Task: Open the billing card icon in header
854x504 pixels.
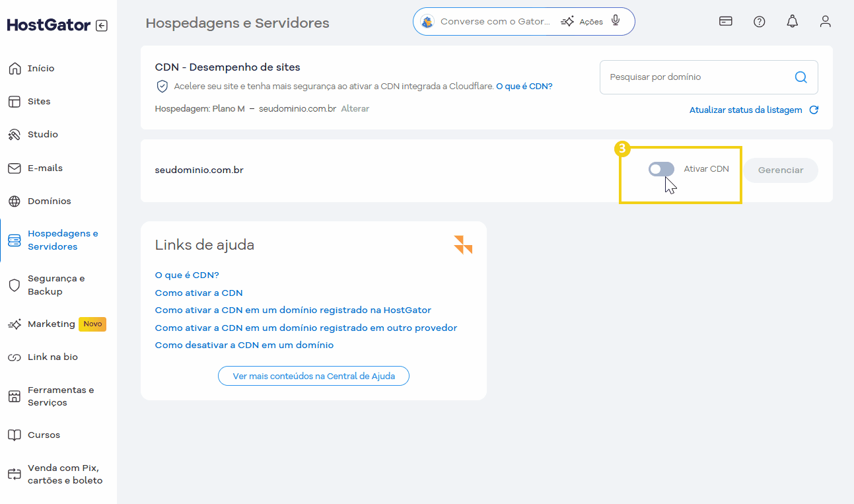Action: click(x=725, y=21)
